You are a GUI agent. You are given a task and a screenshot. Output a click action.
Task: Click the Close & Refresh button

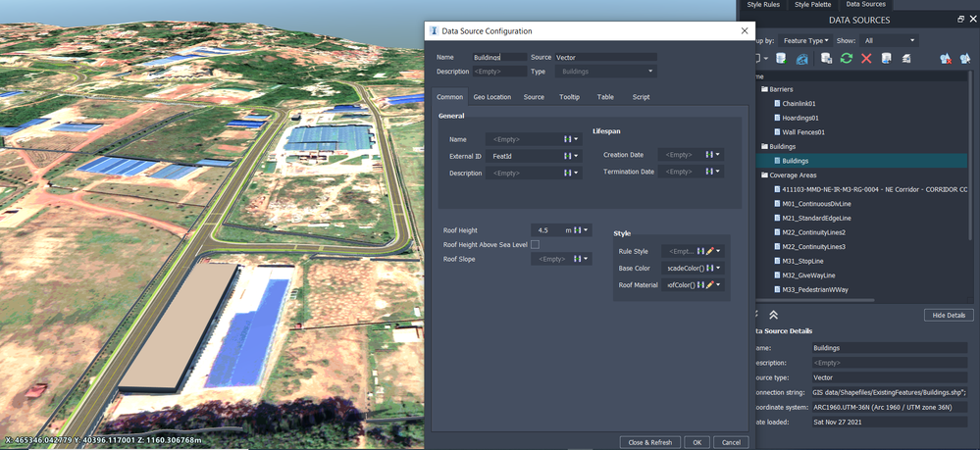pyautogui.click(x=650, y=442)
